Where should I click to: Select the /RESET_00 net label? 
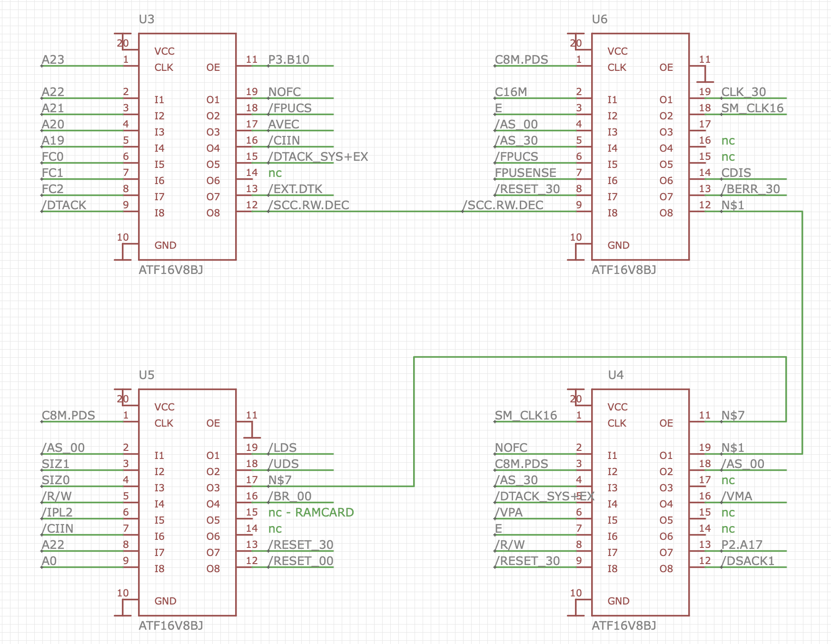[x=301, y=561]
